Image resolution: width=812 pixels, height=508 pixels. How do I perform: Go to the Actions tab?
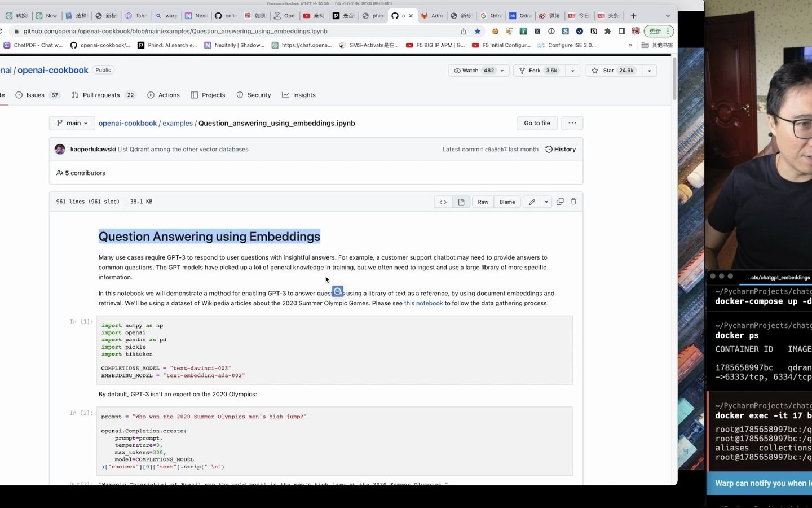(164, 95)
